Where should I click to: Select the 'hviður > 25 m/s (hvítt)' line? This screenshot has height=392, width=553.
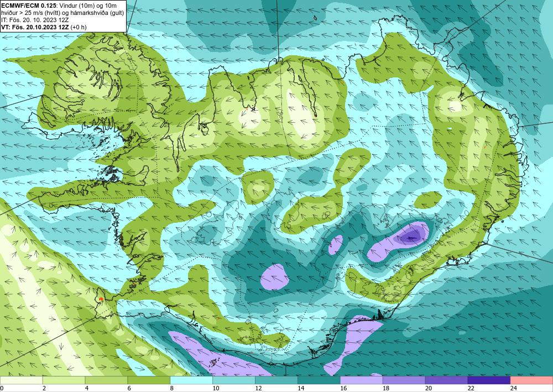[62, 13]
